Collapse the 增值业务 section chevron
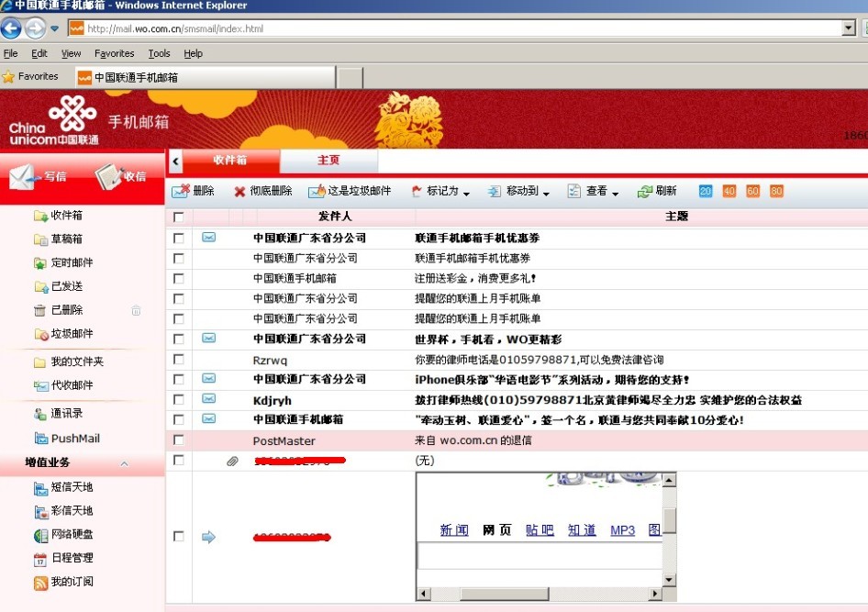Viewport: 868px width, 612px height. (125, 463)
